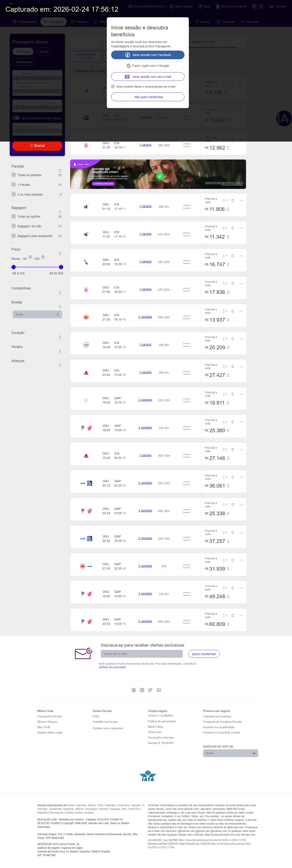Open the Facebook icon in the footer
The image size is (292, 868).
pos(134,690)
